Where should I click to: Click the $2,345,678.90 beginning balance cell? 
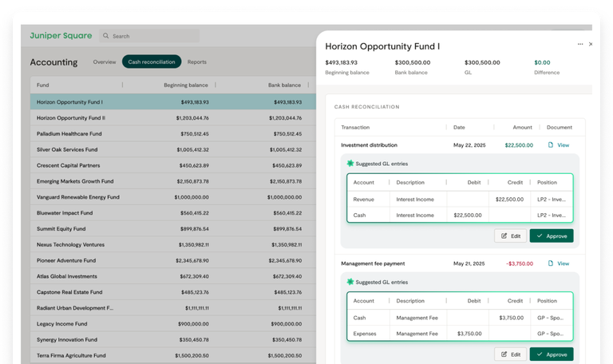click(x=192, y=260)
